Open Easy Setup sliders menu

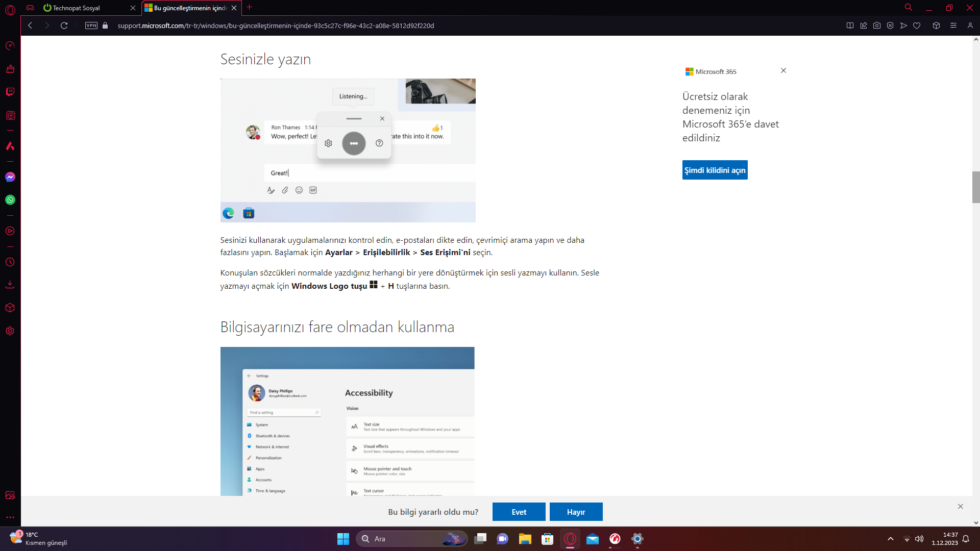pos(953,26)
